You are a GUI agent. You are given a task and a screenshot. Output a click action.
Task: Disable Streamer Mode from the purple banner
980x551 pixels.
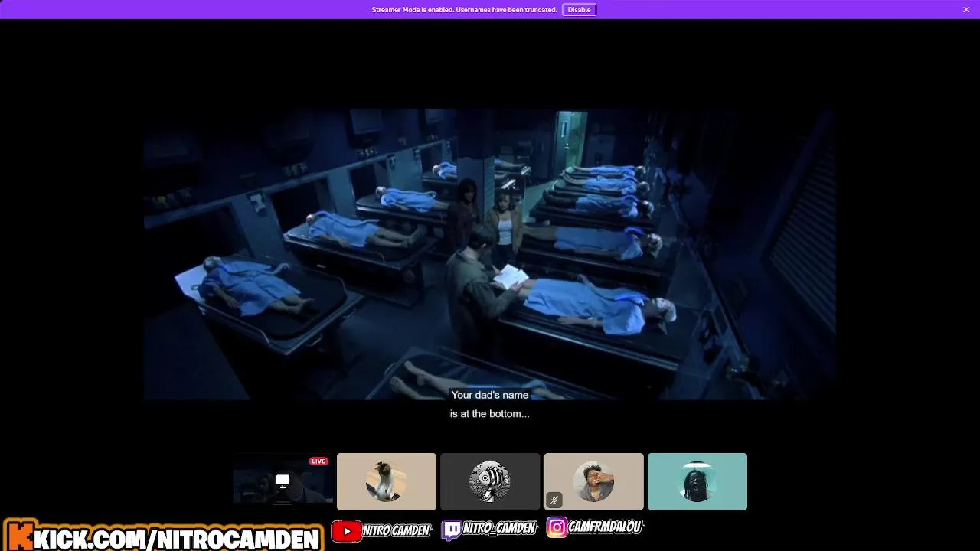(579, 10)
